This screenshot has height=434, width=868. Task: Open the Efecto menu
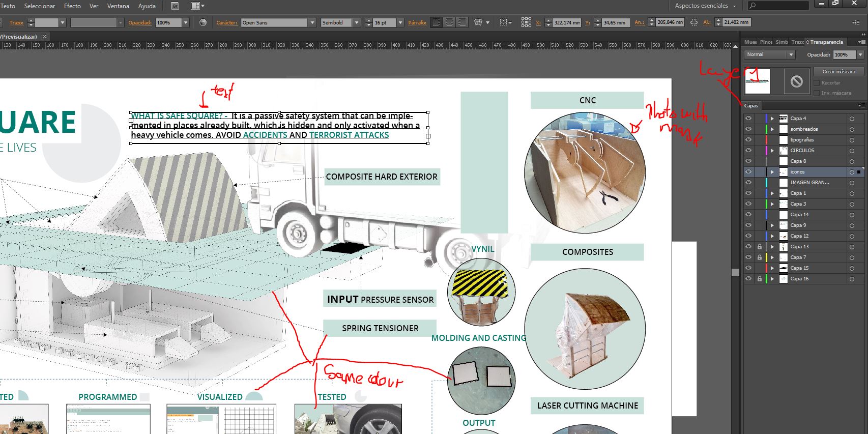click(72, 6)
